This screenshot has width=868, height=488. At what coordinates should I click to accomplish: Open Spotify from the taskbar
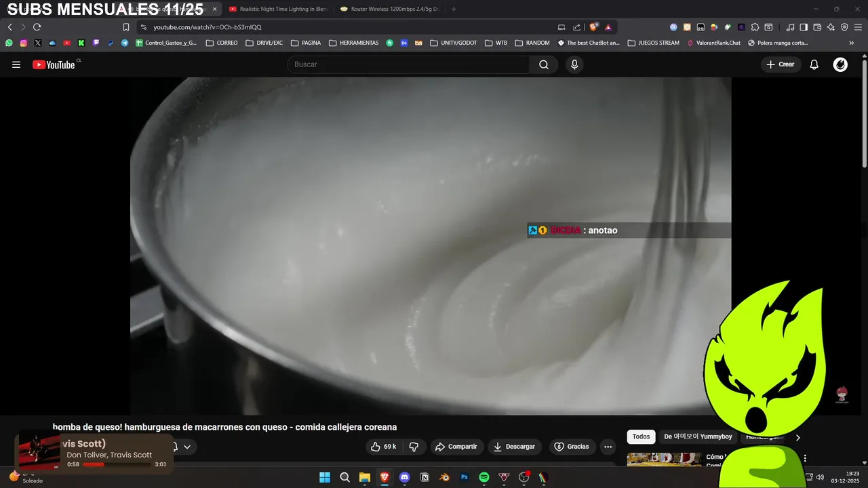[x=484, y=477]
